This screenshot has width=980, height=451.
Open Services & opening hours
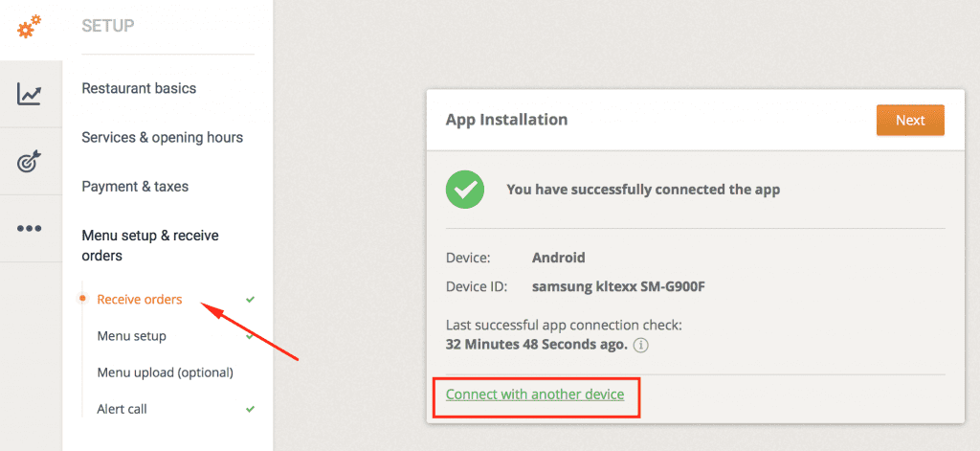[162, 137]
